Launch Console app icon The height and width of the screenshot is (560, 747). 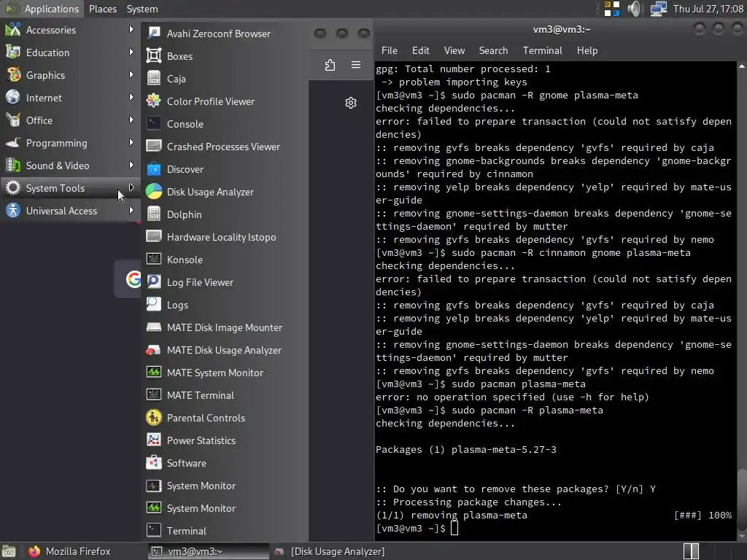click(x=153, y=124)
